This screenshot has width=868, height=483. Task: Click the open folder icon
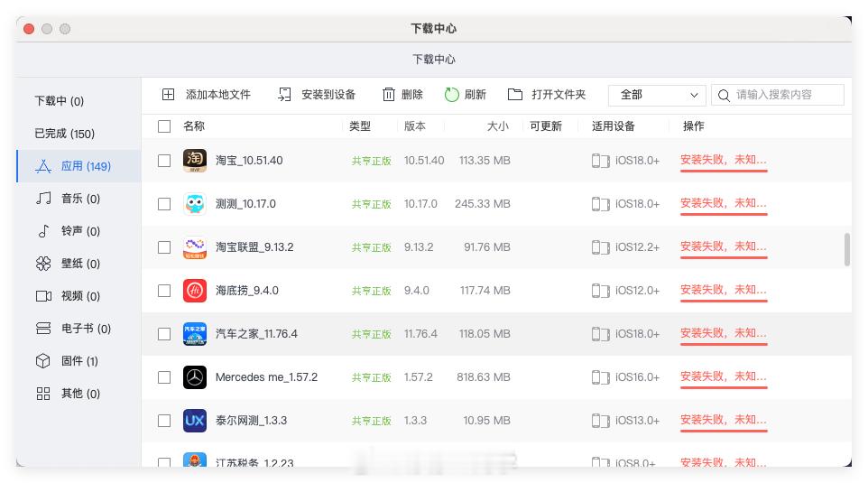point(515,95)
